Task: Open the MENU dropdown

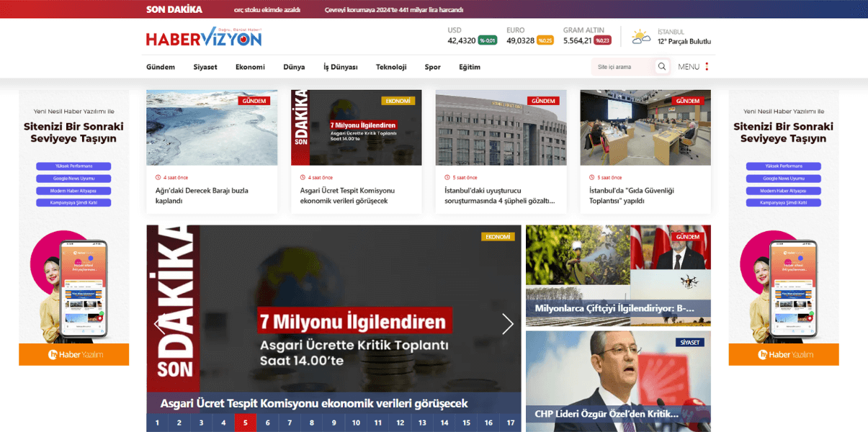Action: 691,66
